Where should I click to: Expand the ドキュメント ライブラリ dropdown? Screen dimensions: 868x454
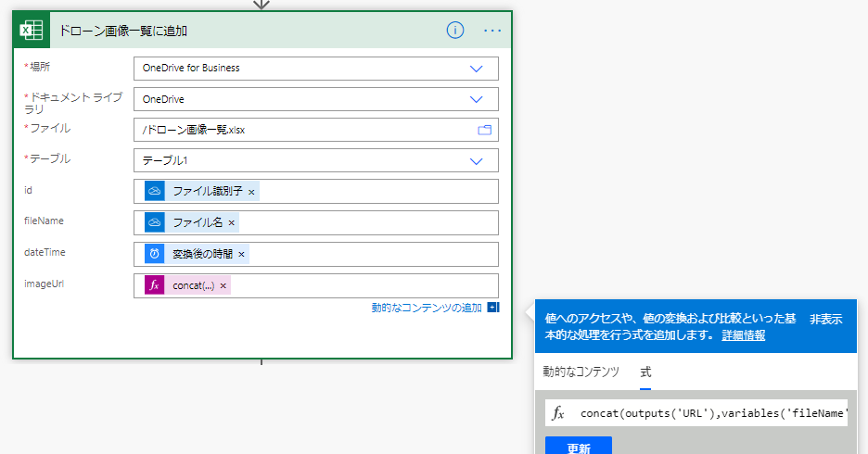476,99
